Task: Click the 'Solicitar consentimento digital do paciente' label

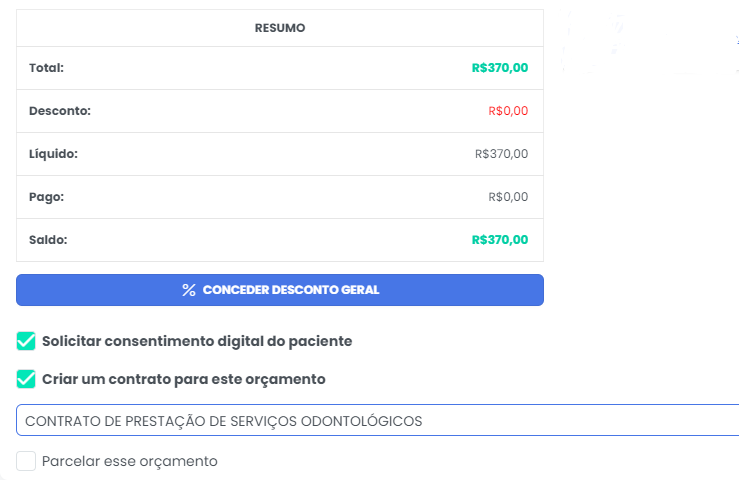Action: [x=197, y=341]
